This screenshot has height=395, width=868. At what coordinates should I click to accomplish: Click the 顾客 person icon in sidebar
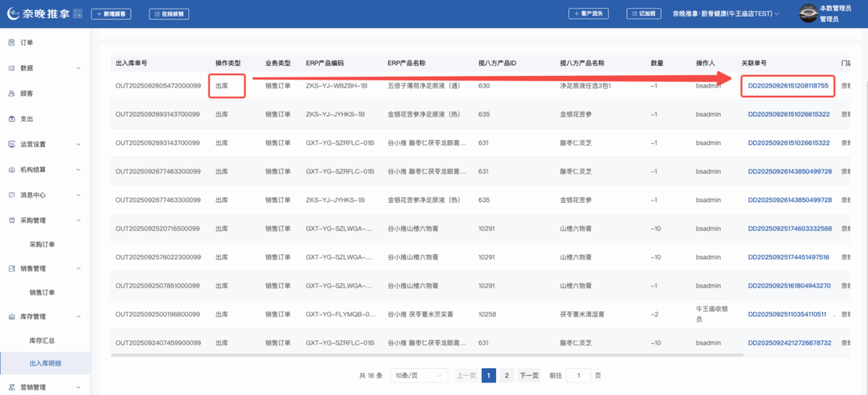(12, 94)
